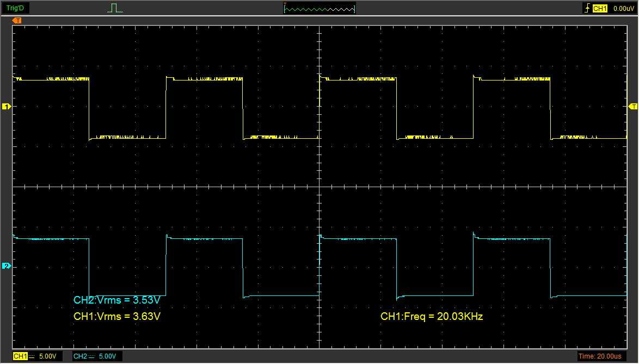Select the CH1 ground level marker

[7, 107]
